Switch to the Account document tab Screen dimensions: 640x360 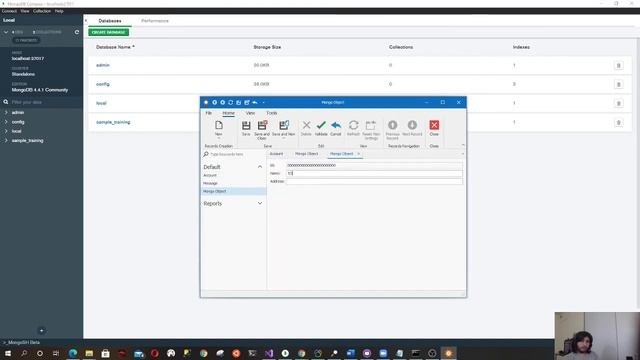[276, 154]
